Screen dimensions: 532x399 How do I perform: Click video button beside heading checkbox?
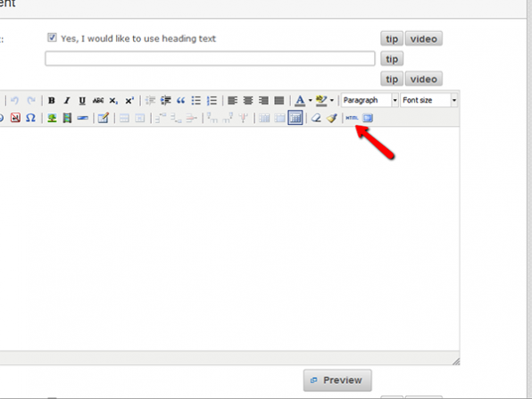pyautogui.click(x=424, y=39)
